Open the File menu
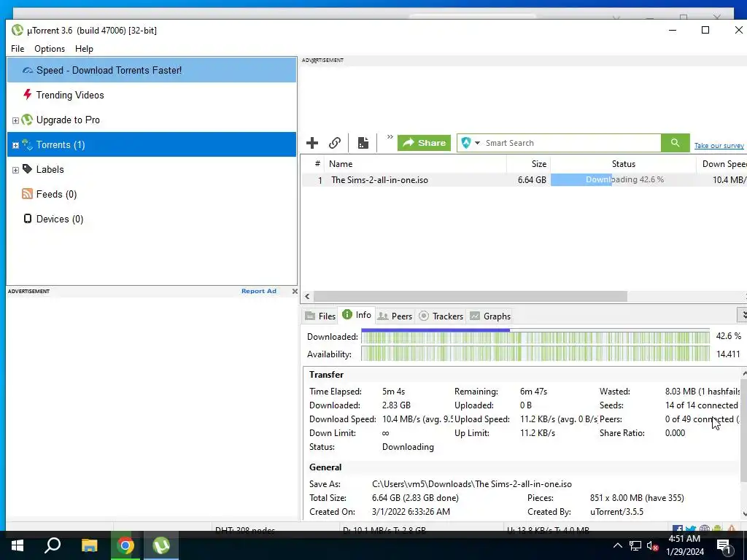The image size is (747, 560). pyautogui.click(x=18, y=49)
